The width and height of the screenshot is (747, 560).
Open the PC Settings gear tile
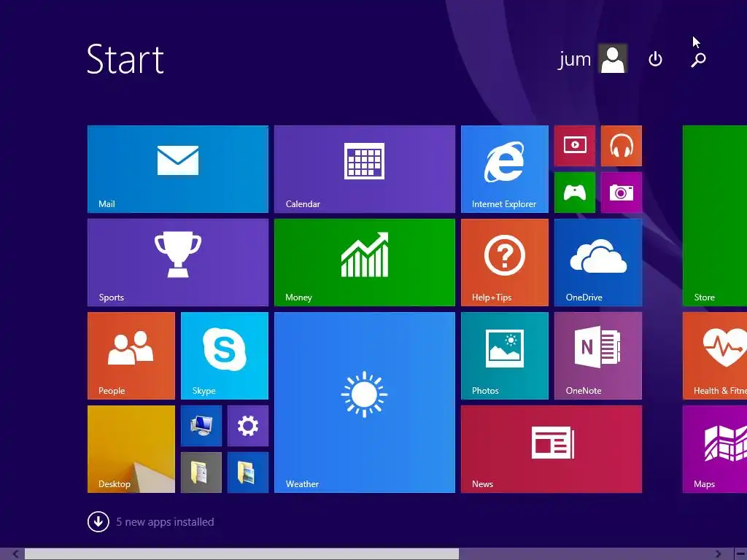click(248, 426)
